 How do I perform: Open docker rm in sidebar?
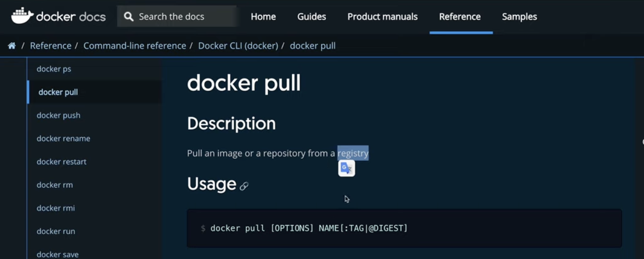[x=55, y=185]
